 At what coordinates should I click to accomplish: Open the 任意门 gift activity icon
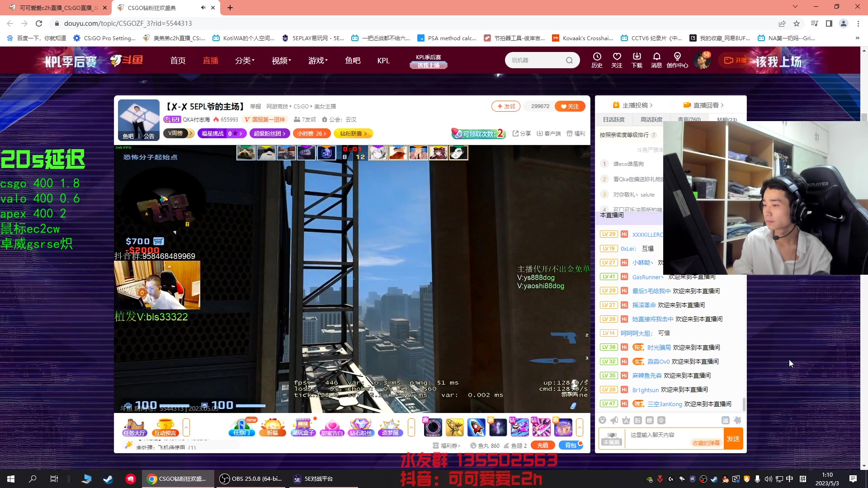[x=241, y=426]
